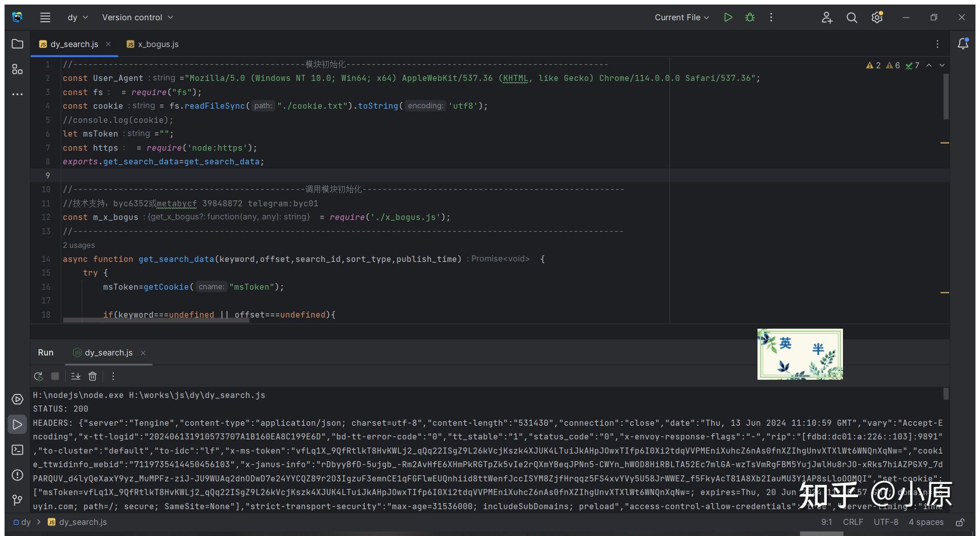
Task: Show more tool windows ellipsis
Action: pos(17,94)
